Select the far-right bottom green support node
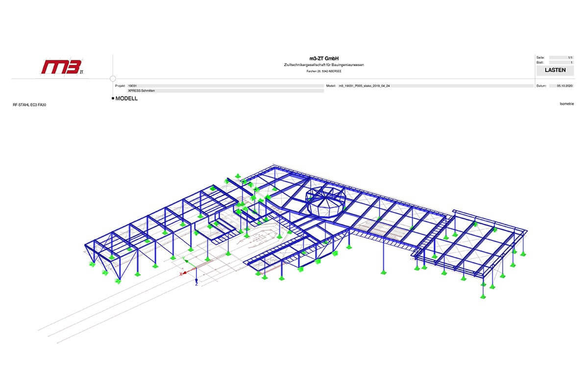This screenshot has width=588, height=392. (x=483, y=295)
